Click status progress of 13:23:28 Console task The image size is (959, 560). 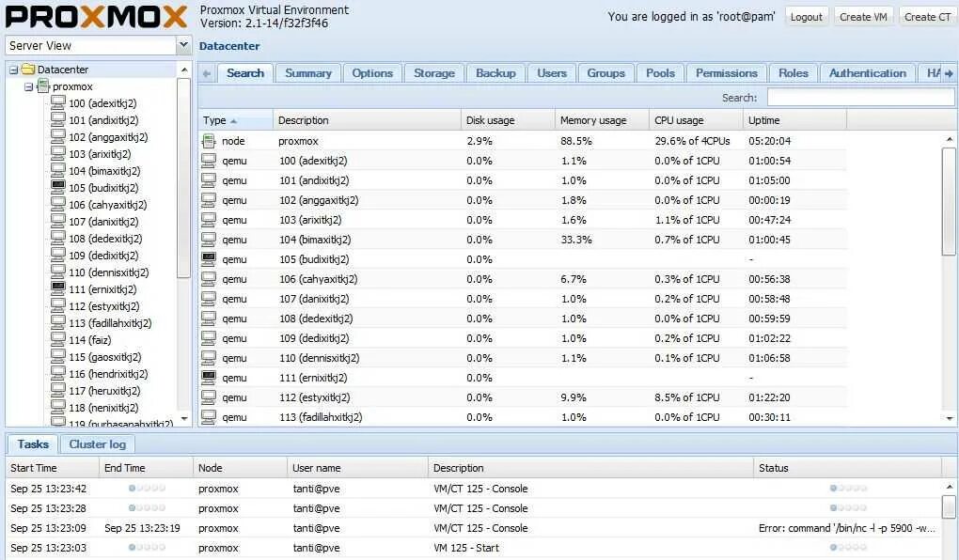848,507
